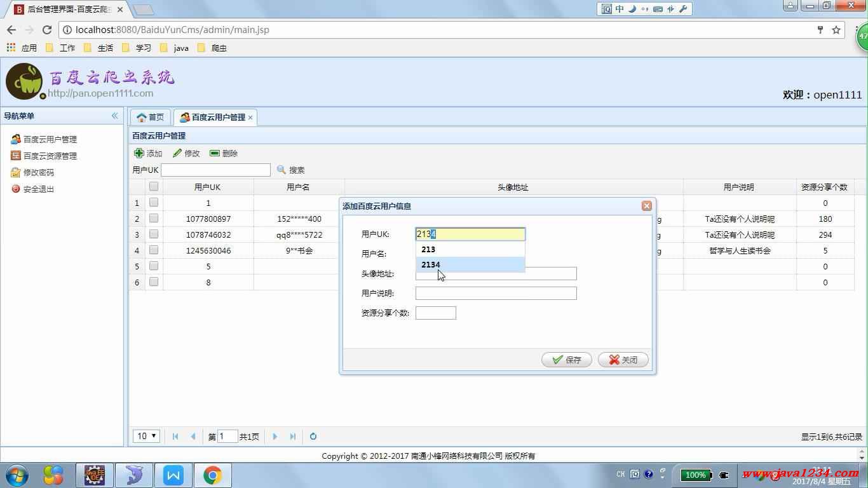Click the 保存 save button
The width and height of the screenshot is (868, 488).
point(567,360)
